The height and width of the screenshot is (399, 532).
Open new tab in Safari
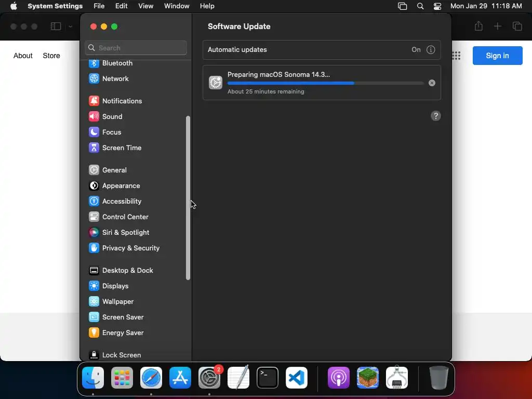coord(497,26)
